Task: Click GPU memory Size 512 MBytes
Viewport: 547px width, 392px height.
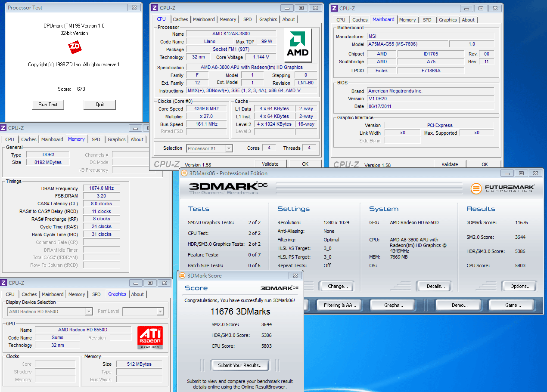Action: 139,364
